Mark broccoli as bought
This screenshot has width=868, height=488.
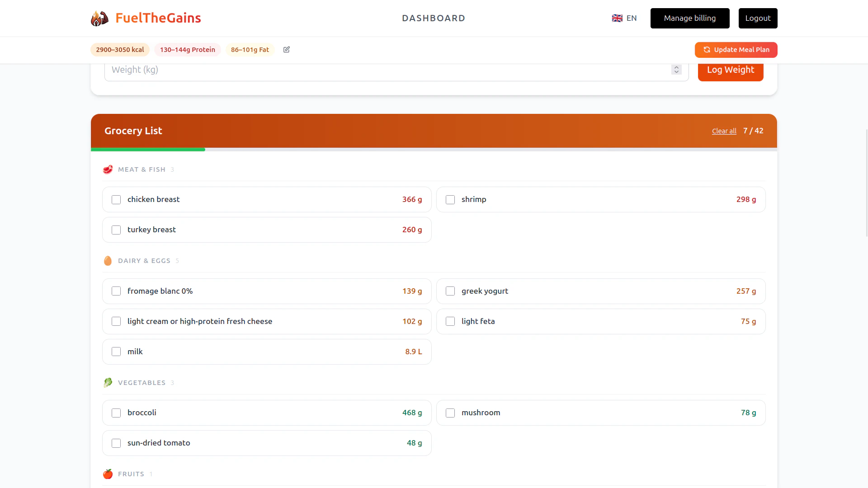pyautogui.click(x=116, y=413)
